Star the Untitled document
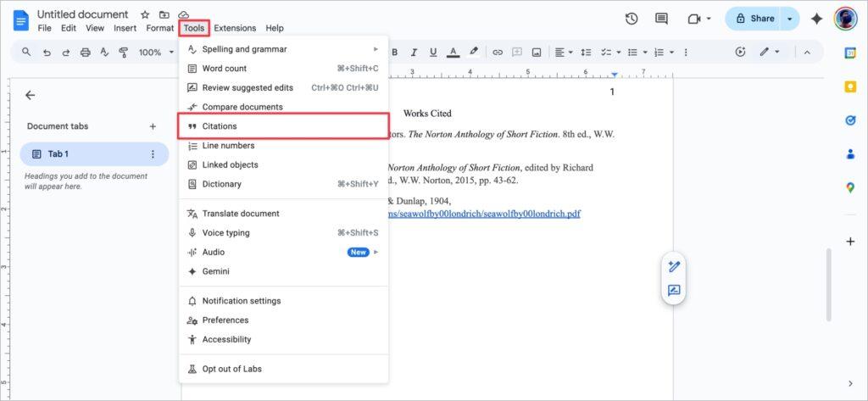 [145, 14]
